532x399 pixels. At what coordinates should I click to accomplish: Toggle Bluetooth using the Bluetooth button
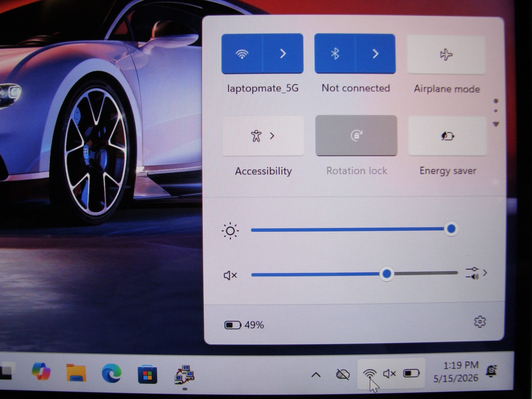(x=335, y=54)
